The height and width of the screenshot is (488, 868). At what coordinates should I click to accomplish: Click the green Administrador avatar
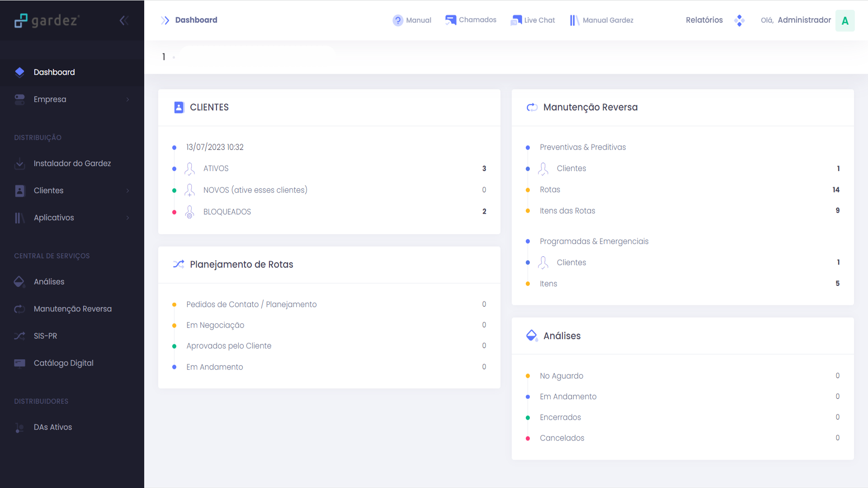click(x=844, y=20)
